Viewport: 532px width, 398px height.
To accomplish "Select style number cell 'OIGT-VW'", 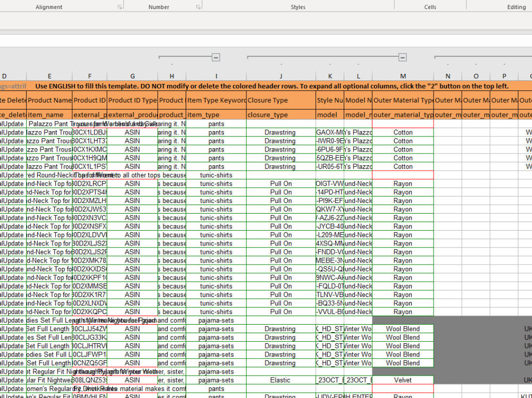I will tap(330, 183).
